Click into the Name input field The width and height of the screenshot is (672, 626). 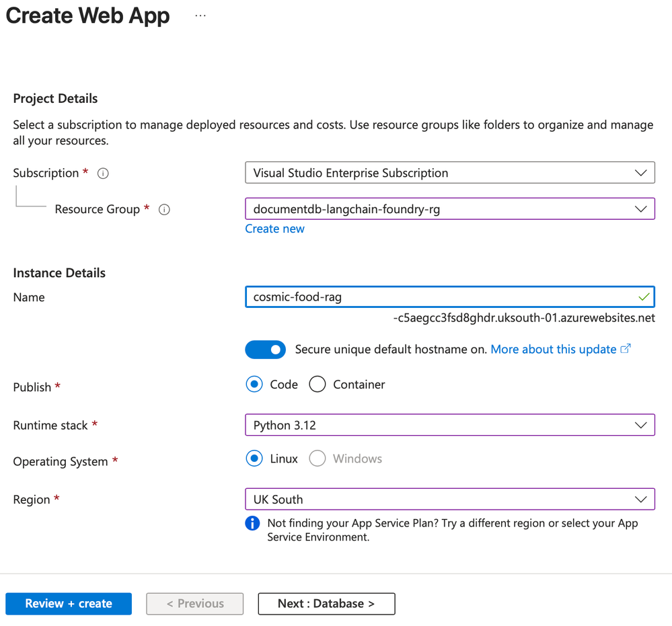pyautogui.click(x=437, y=297)
